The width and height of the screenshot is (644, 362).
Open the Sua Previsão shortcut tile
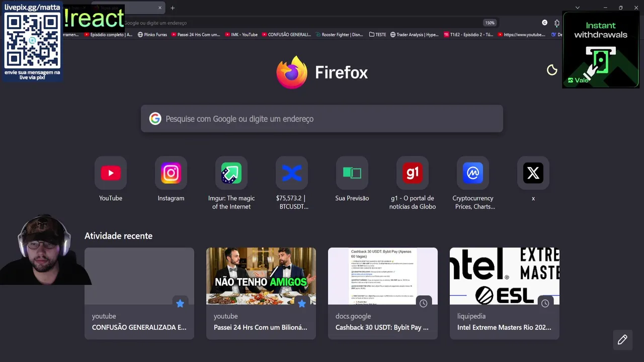pyautogui.click(x=352, y=173)
